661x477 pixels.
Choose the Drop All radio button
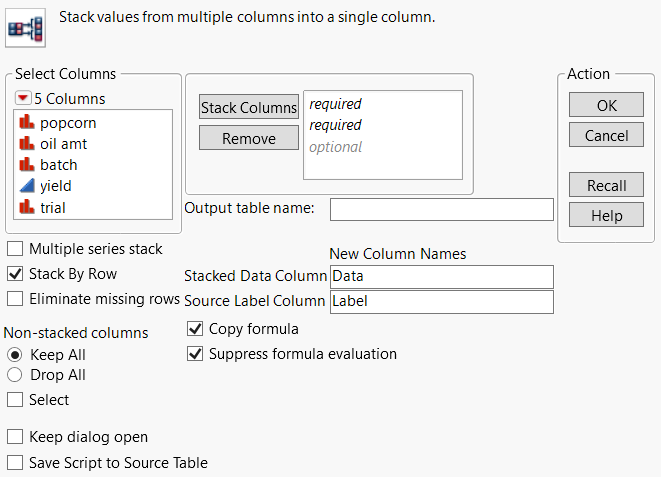pos(15,375)
